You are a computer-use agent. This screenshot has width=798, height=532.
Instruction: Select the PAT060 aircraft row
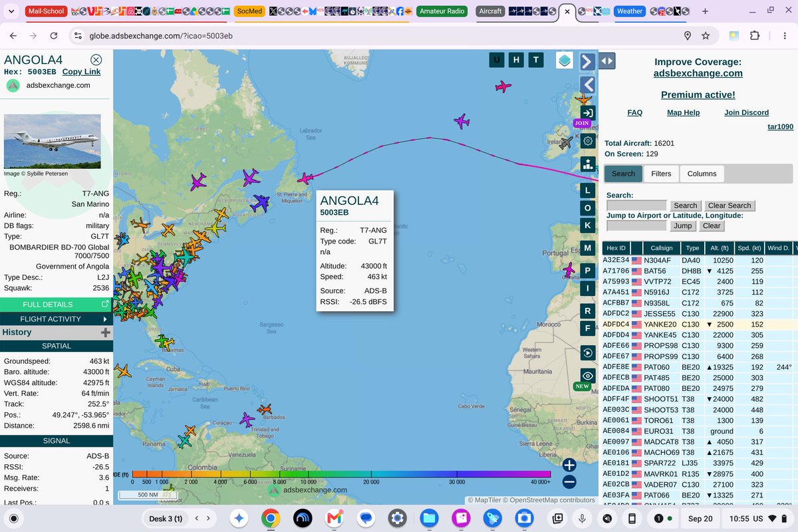698,367
